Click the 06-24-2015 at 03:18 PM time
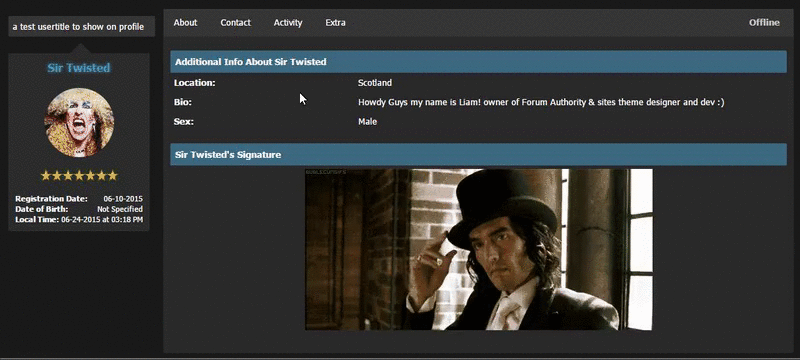The height and width of the screenshot is (360, 800). point(102,220)
